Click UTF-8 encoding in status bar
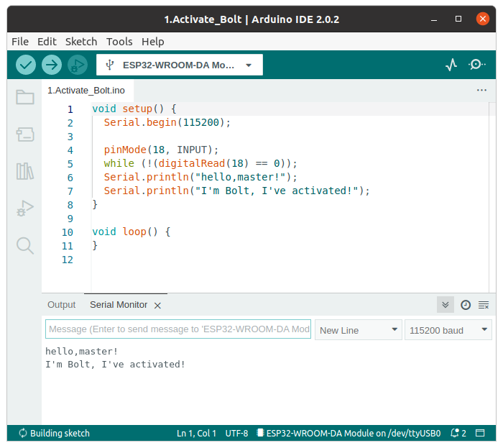 point(236,433)
